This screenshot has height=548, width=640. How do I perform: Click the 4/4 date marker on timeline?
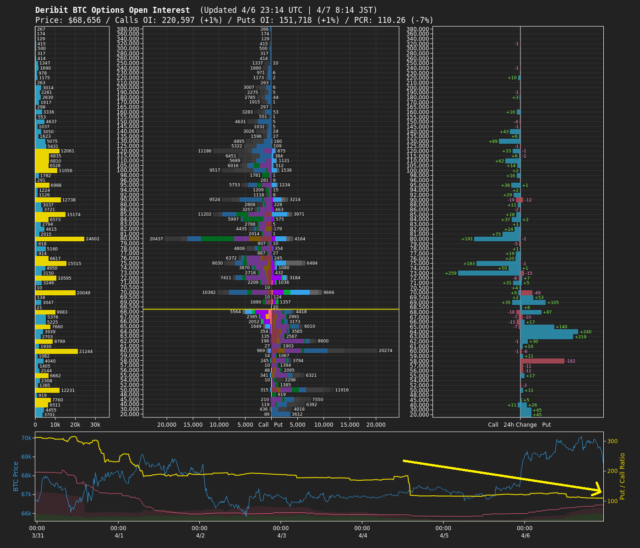tap(363, 535)
